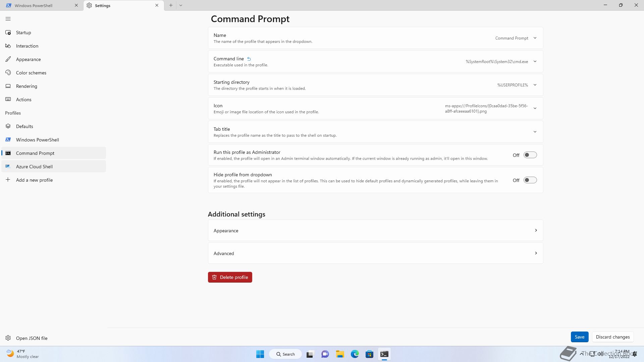Click Terminal icon on taskbar
The height and width of the screenshot is (362, 644).
point(384,354)
